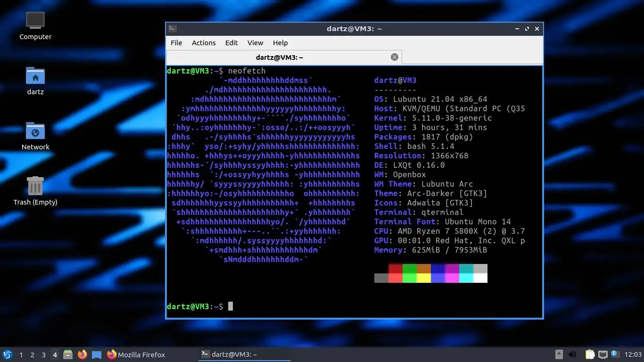Click the terminal cursor at bottom prompt
Viewport: 644px width, 362px height.
click(231, 306)
